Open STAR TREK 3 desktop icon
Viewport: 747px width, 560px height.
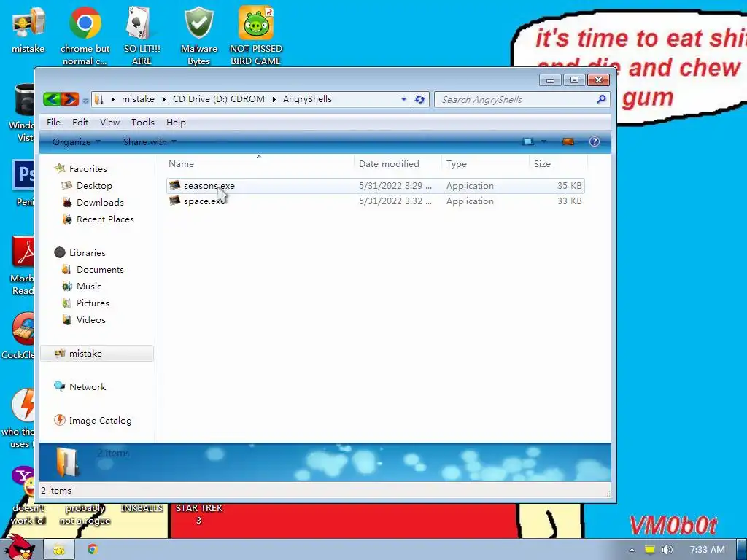coord(198,514)
